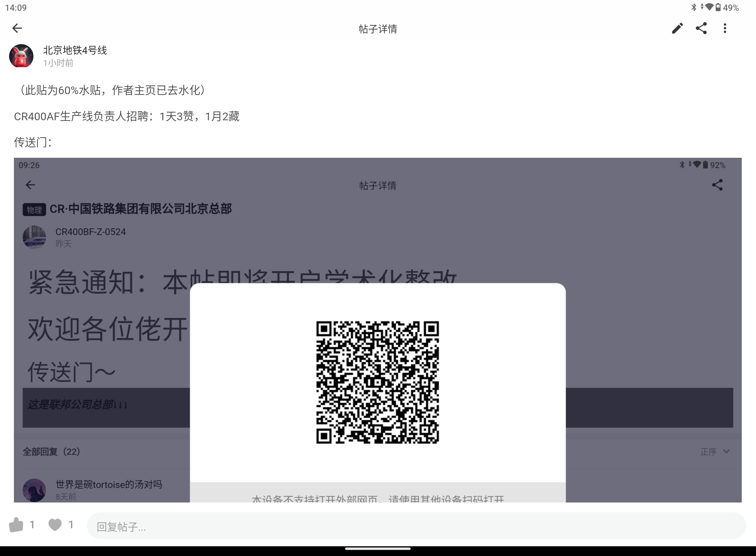
Task: Tap the line （此贴为60%水贴，作者主页已去水化）
Action: tap(112, 90)
